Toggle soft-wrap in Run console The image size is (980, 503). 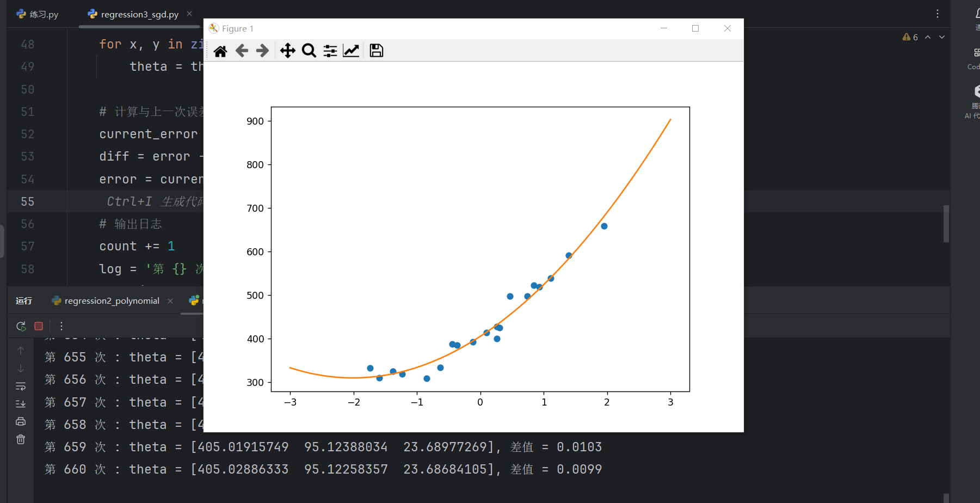[x=21, y=386]
